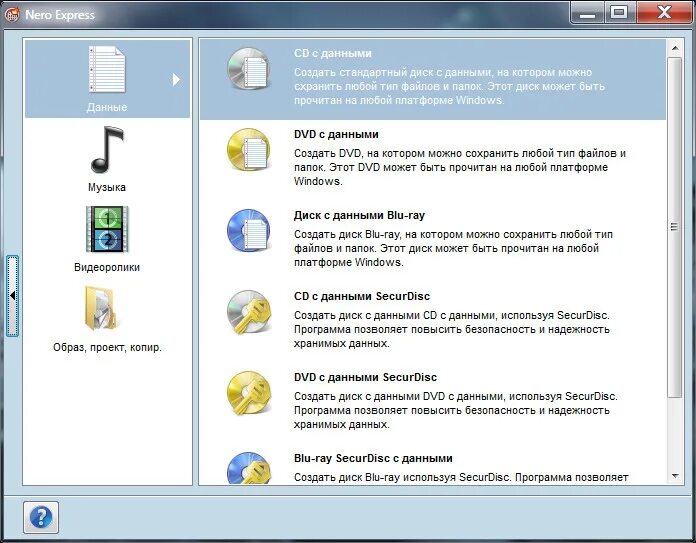Image resolution: width=696 pixels, height=543 pixels.
Task: Click the DVD SecurDisc golden key icon
Action: click(249, 393)
